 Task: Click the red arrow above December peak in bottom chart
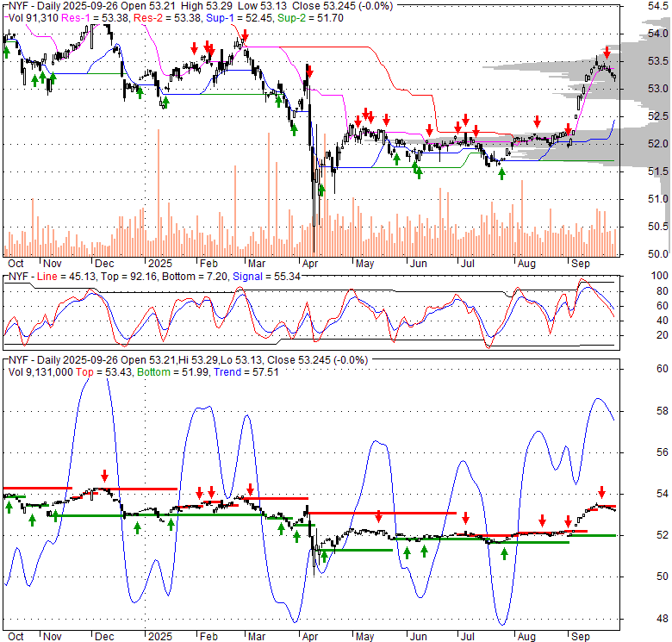coord(104,476)
